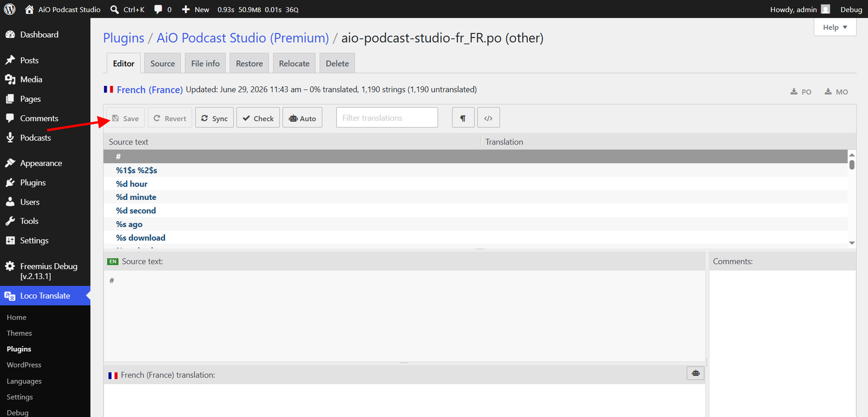The width and height of the screenshot is (868, 417).
Task: Click the list scroll up arrow
Action: click(x=852, y=155)
